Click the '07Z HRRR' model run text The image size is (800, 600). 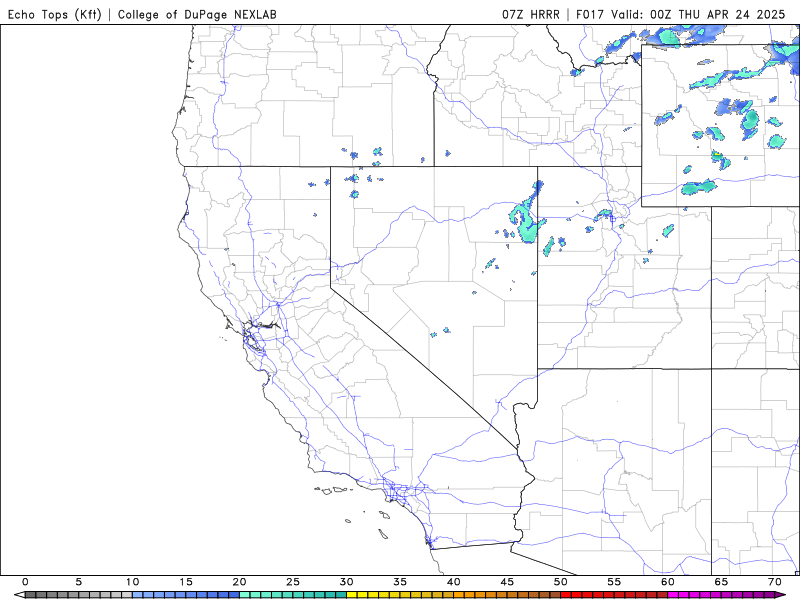click(531, 14)
